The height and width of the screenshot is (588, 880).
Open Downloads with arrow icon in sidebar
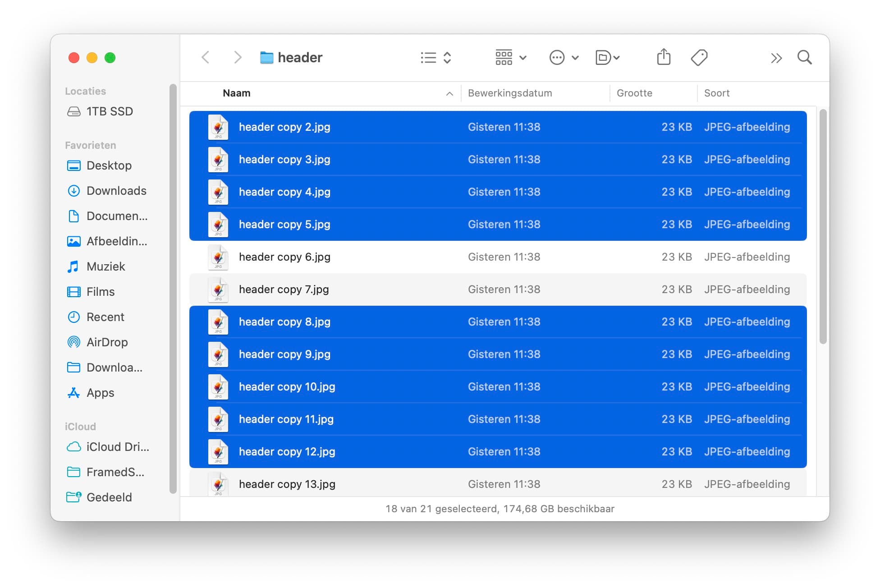(116, 191)
